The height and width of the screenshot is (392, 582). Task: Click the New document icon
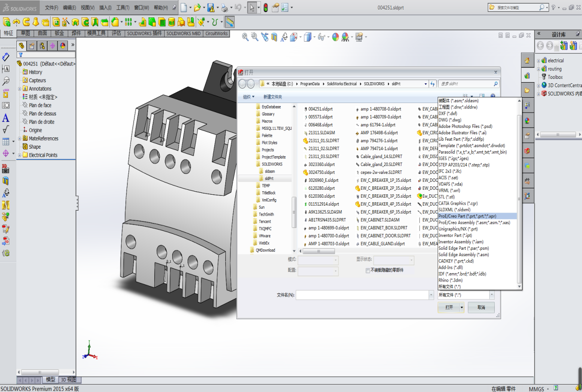point(184,7)
